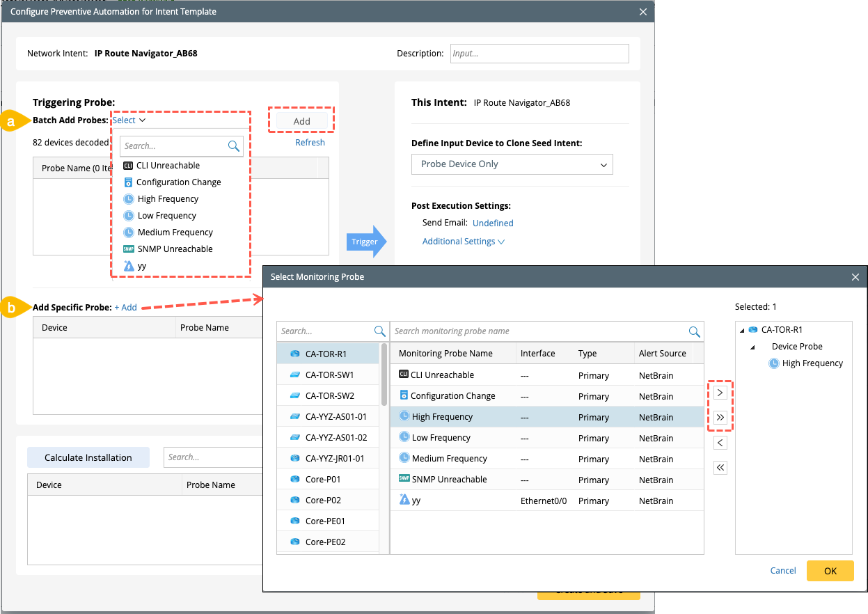868x614 pixels.
Task: Click the Description input field
Action: pyautogui.click(x=539, y=54)
